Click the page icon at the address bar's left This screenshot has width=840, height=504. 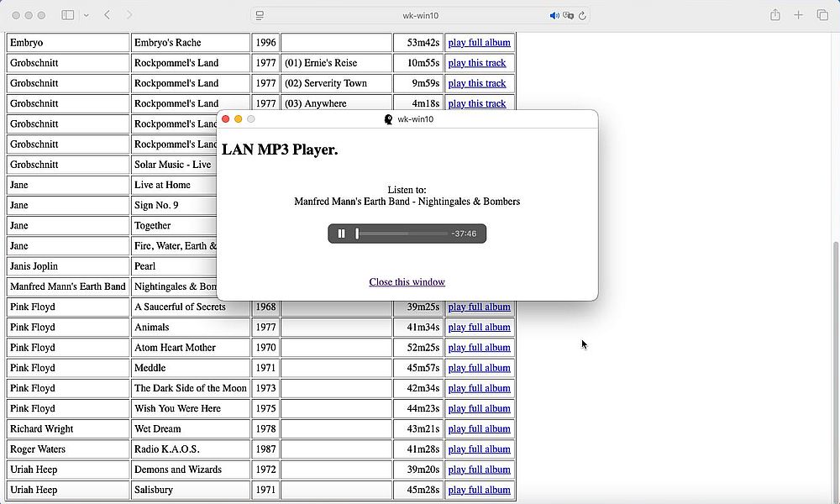tap(260, 14)
